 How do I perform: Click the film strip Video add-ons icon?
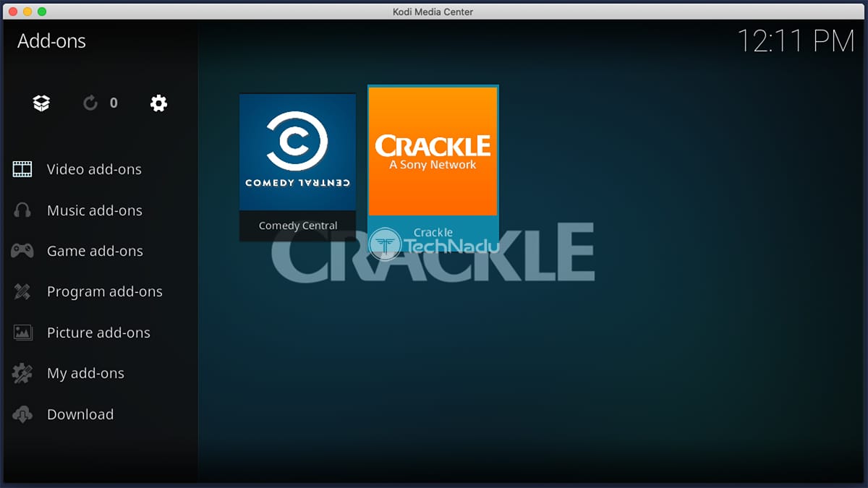pos(22,169)
